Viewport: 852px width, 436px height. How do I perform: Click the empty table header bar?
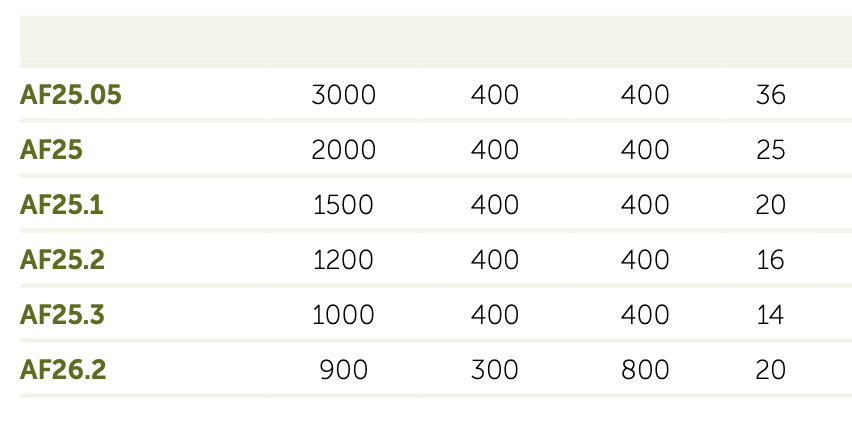click(x=436, y=41)
